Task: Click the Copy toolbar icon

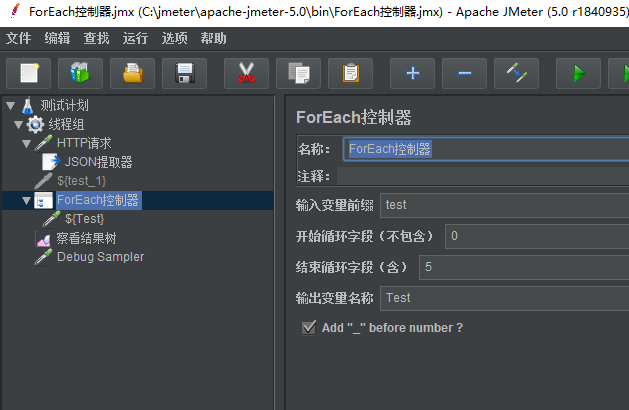Action: (298, 73)
